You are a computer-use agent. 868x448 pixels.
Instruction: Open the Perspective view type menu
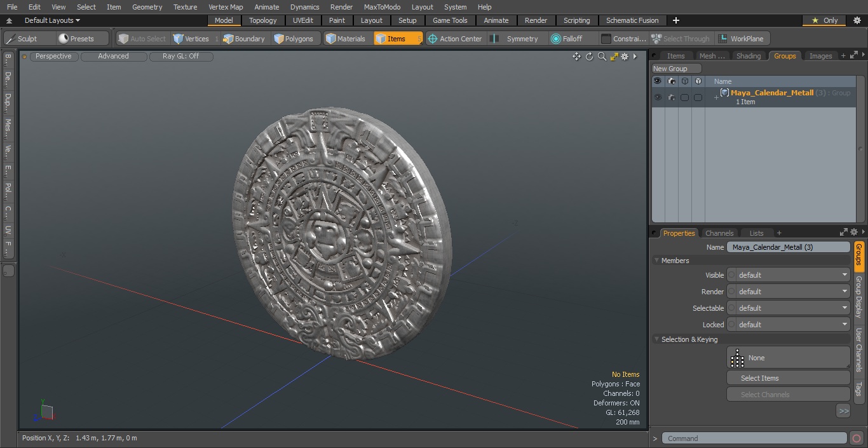coord(54,57)
